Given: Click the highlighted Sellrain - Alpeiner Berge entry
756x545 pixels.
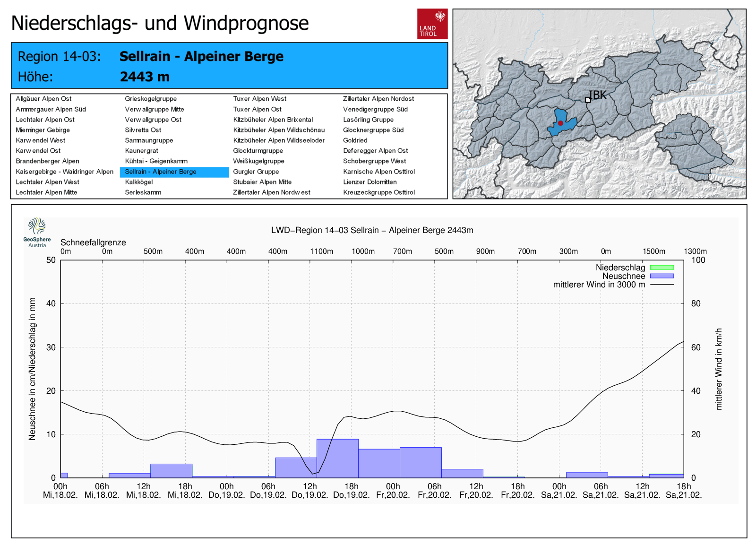Looking at the screenshot, I should (x=161, y=172).
